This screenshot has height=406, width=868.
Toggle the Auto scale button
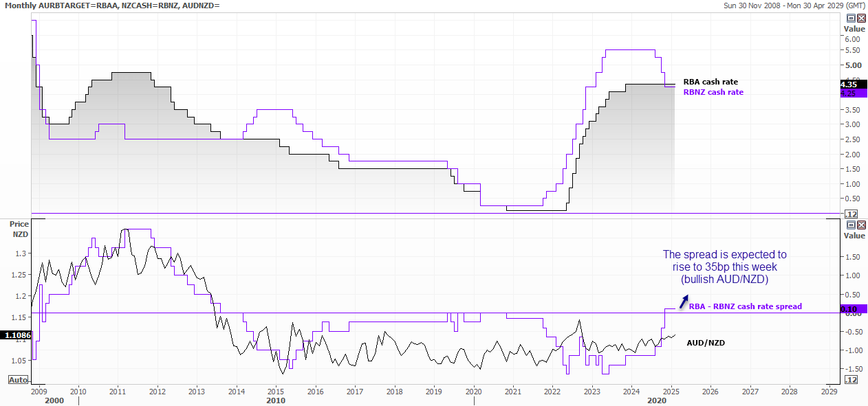[17, 380]
